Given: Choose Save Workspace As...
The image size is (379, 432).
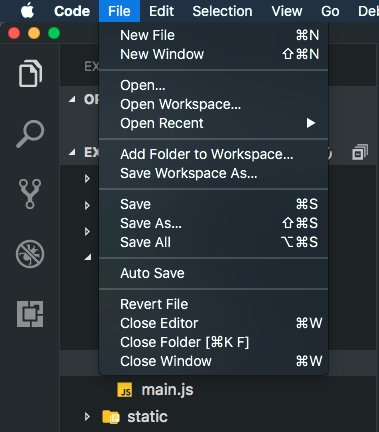Looking at the screenshot, I should 214,173.
